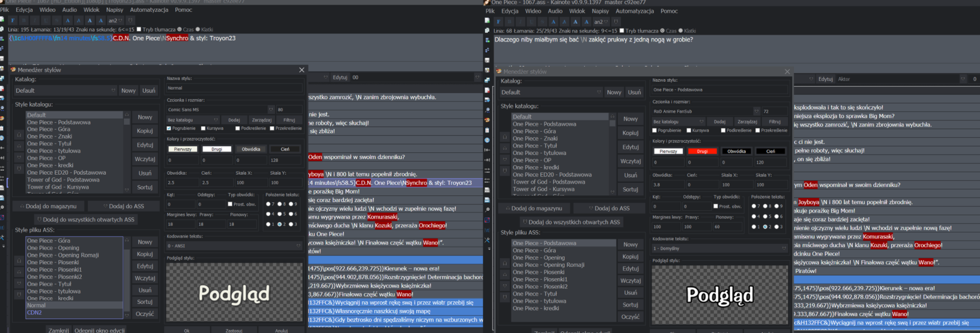The width and height of the screenshot is (980, 333).
Task: Close the left Menedżer stylów dialog with X
Action: (302, 70)
